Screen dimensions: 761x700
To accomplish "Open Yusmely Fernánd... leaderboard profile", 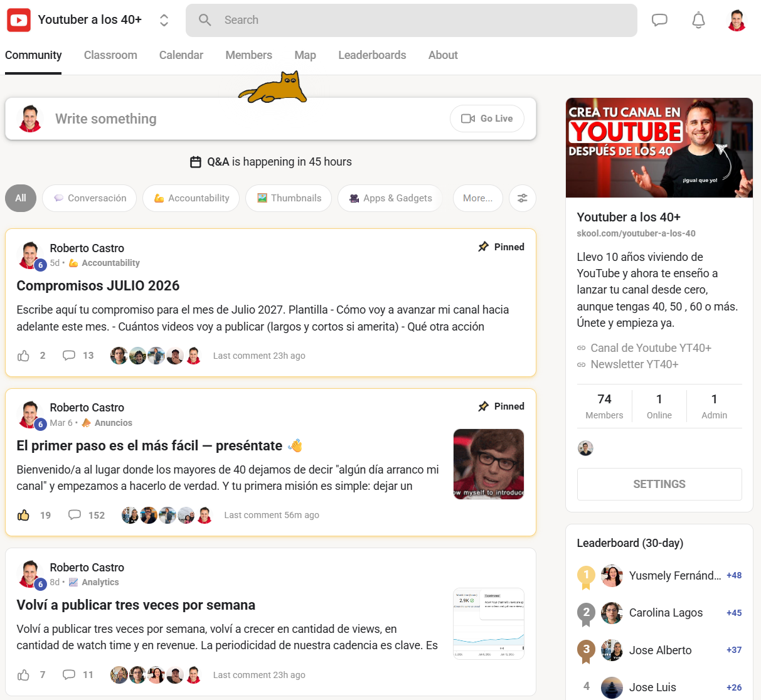I will tap(675, 576).
